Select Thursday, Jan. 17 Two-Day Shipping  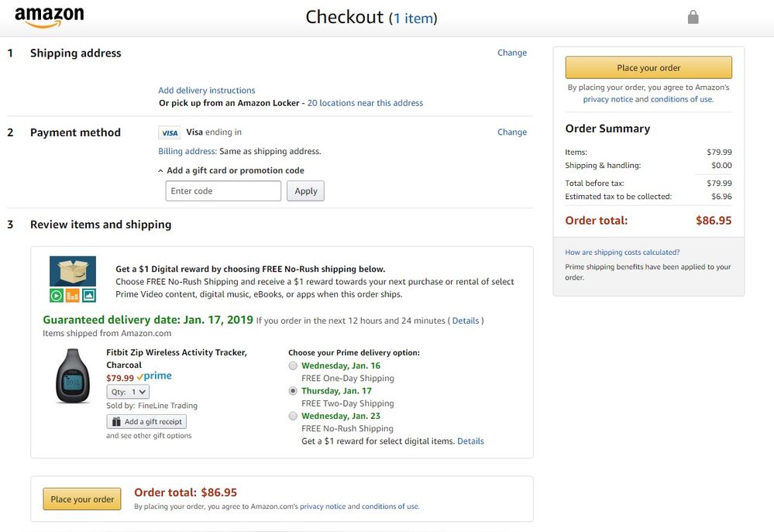pos(293,391)
